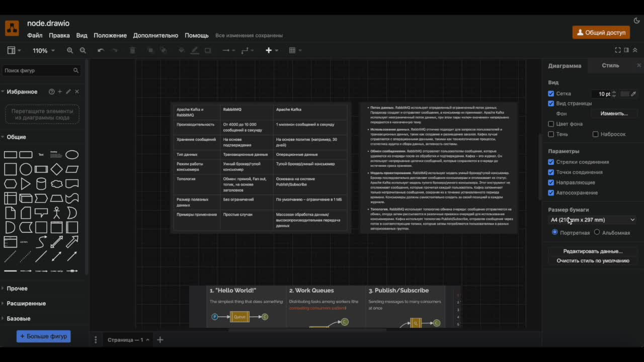
Task: Collapse the Общие shapes section
Action: pos(16,137)
